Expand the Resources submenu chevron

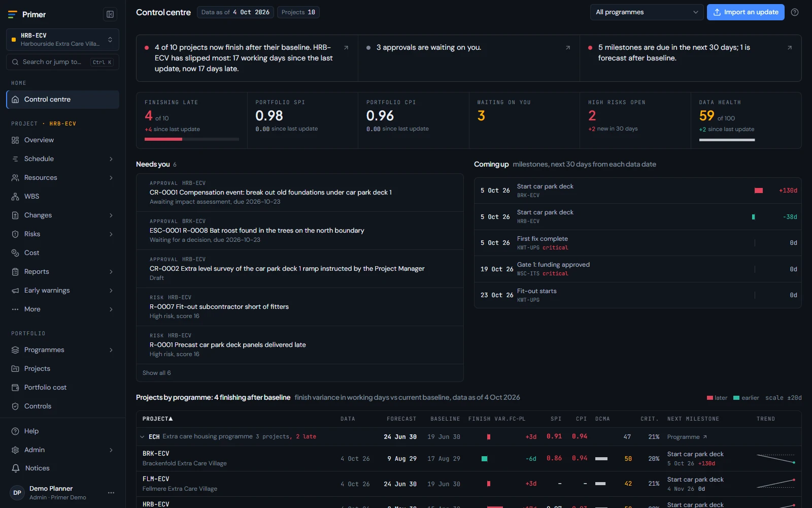[111, 178]
